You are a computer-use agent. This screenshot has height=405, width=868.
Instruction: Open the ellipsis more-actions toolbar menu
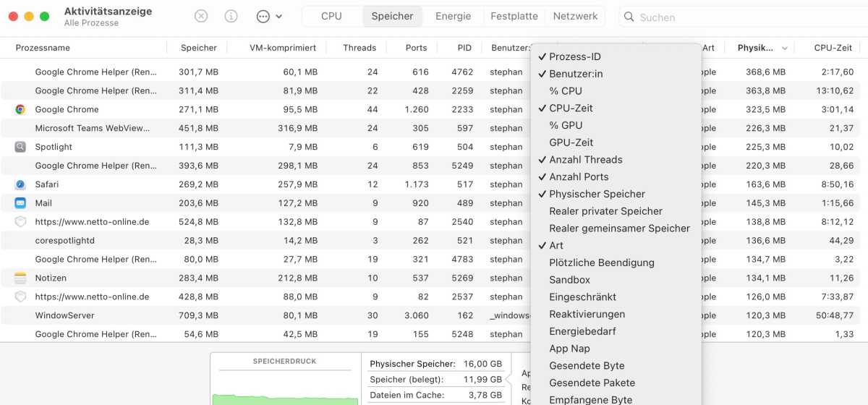268,16
